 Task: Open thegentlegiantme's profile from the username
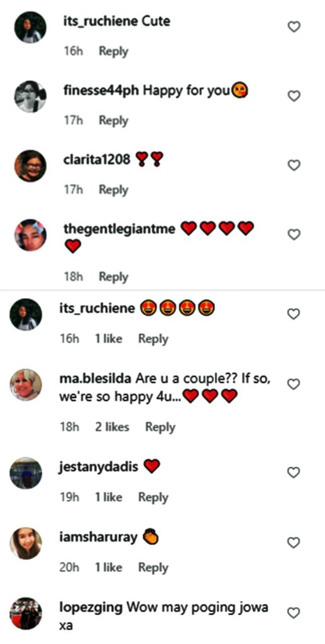click(x=119, y=229)
